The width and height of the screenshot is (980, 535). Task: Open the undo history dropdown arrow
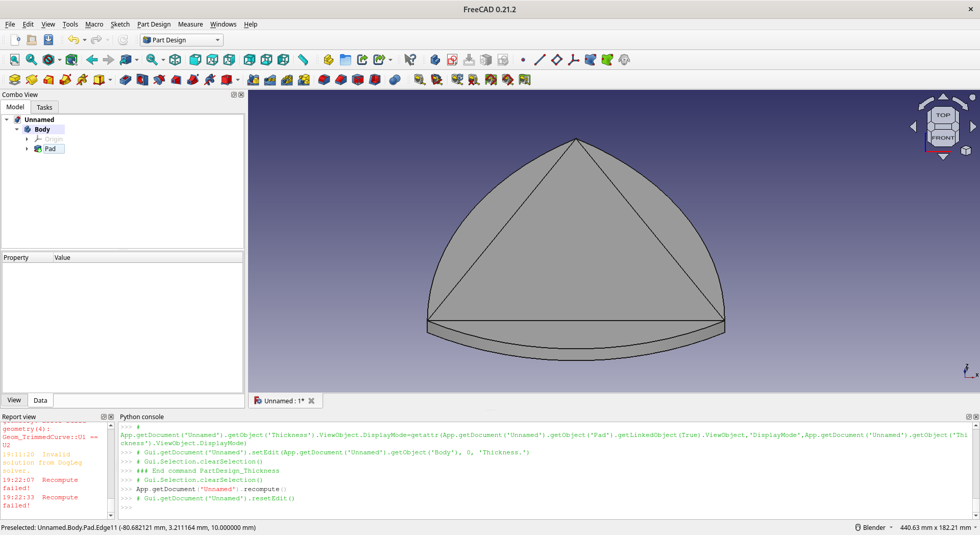pos(85,40)
